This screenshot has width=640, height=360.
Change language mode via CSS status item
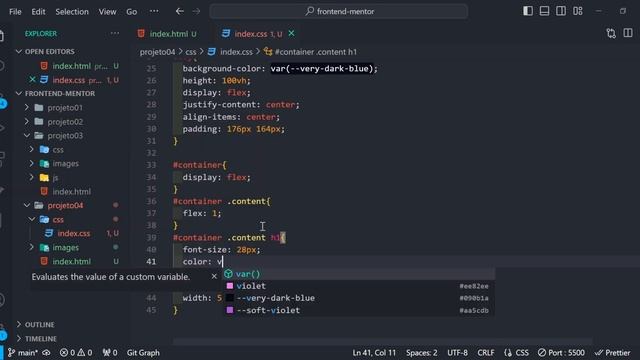pos(516,353)
